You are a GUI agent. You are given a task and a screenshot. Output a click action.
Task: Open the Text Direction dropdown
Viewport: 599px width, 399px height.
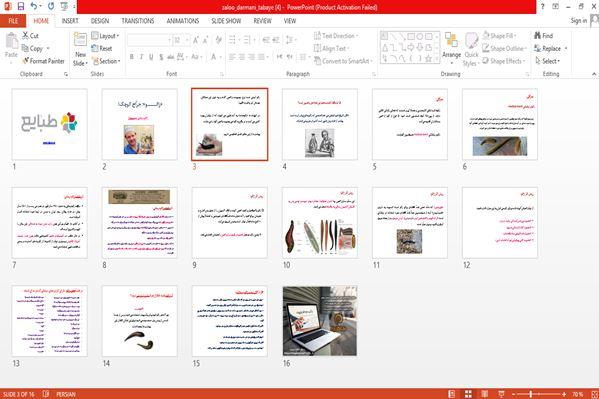coord(336,36)
